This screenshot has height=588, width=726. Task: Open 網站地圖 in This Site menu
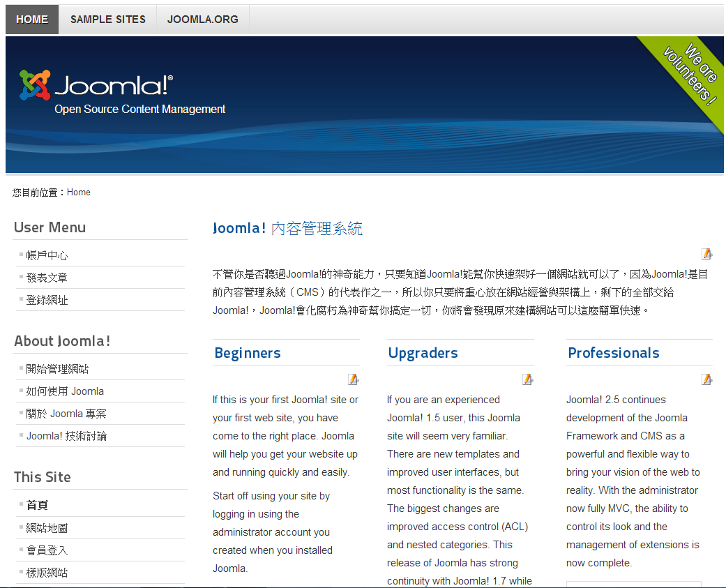[47, 528]
